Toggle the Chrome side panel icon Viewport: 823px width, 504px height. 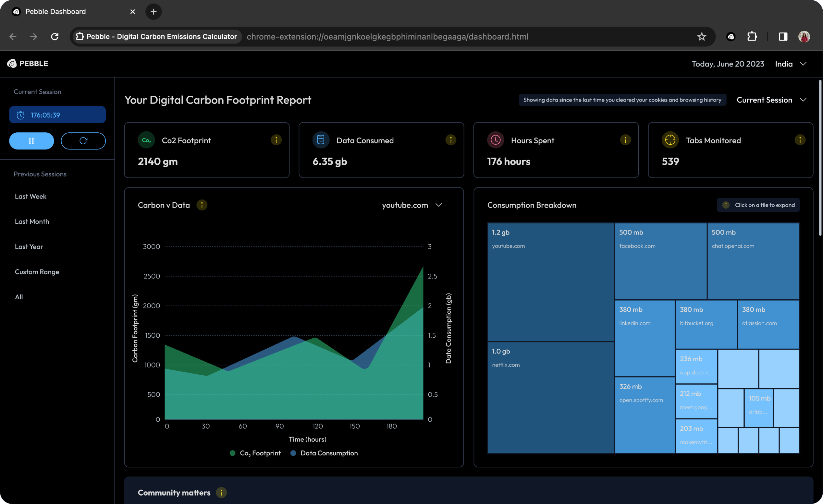(x=783, y=37)
